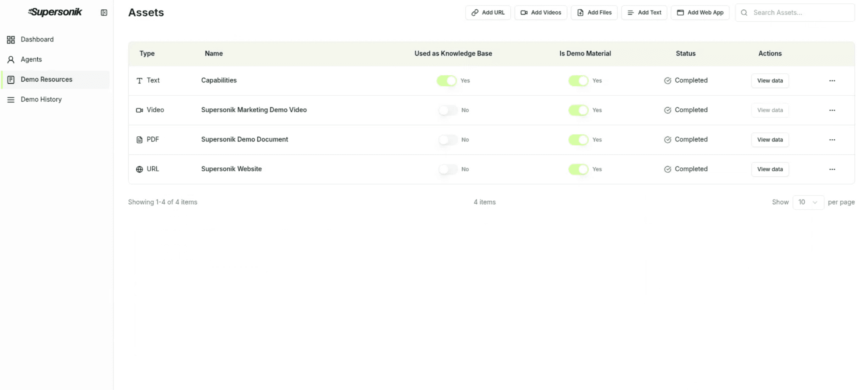Image resolution: width=868 pixels, height=390 pixels.
Task: Click the Demo History list icon
Action: click(x=11, y=100)
